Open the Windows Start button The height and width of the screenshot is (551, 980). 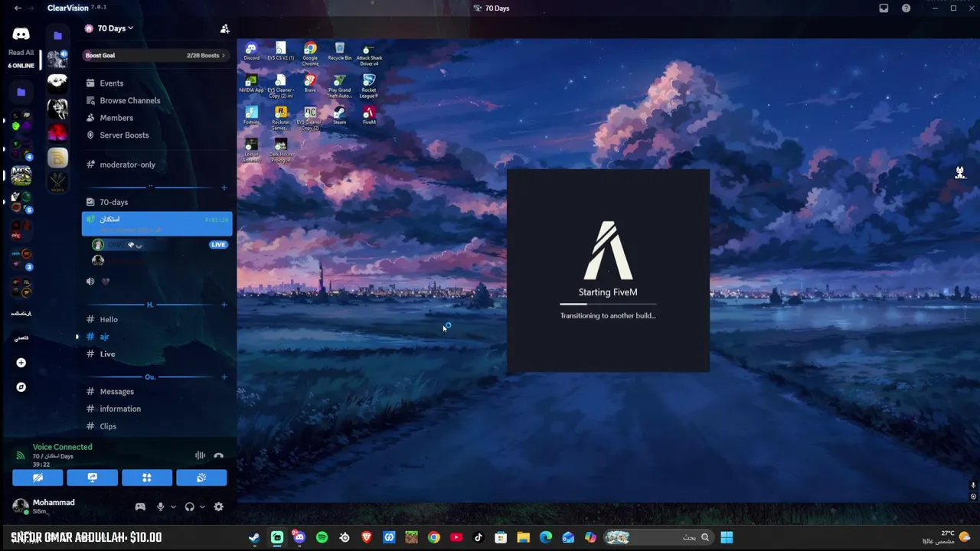727,537
